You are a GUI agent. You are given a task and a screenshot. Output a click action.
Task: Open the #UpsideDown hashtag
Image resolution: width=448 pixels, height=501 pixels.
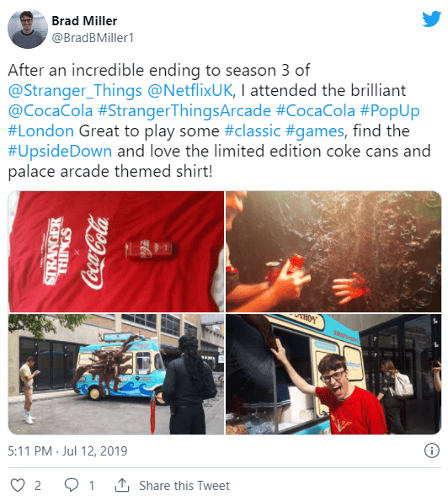pyautogui.click(x=60, y=151)
